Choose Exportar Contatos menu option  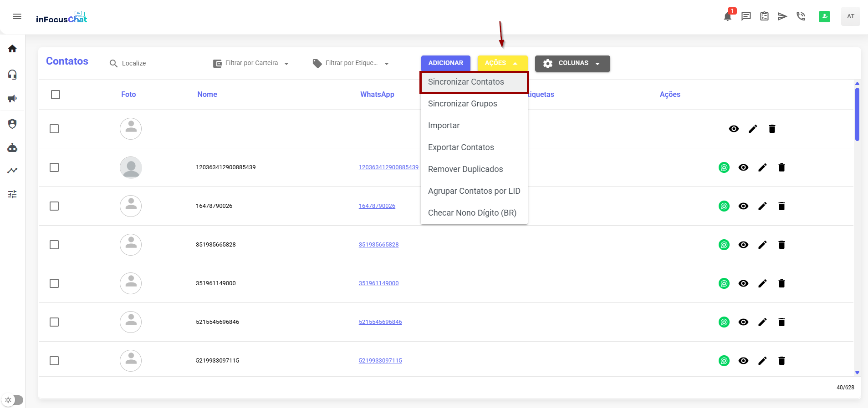(x=461, y=147)
